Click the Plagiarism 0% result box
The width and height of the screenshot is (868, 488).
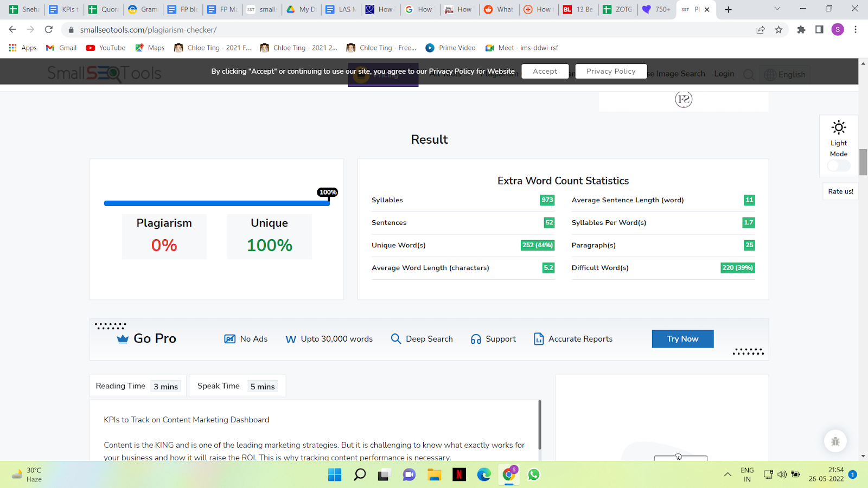click(164, 236)
